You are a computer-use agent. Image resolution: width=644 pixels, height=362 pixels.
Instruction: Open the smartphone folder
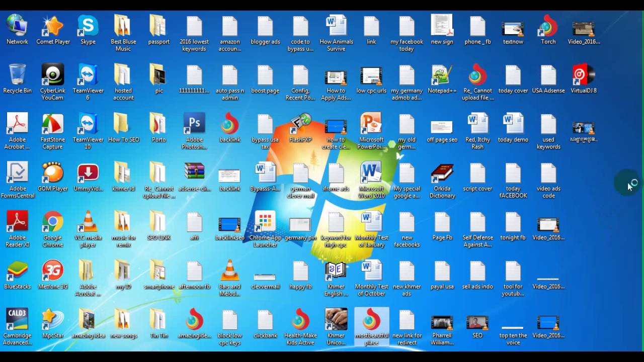159,275
